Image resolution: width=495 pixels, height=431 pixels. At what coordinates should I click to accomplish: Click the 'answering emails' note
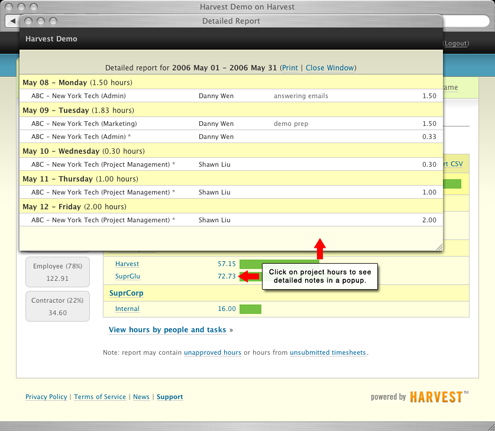tap(301, 96)
